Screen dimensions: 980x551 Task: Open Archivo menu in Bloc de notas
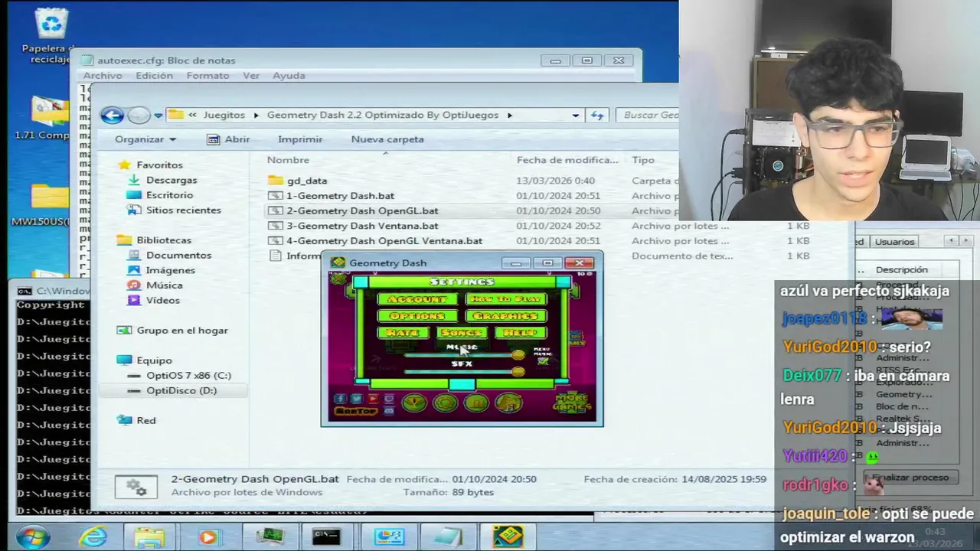(x=103, y=75)
